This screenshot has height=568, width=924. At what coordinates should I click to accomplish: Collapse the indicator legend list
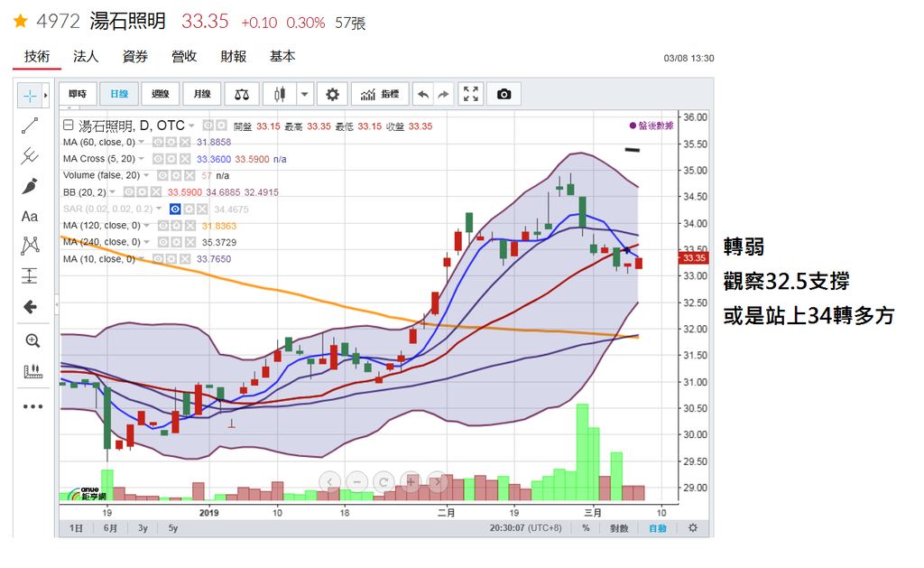tap(68, 126)
